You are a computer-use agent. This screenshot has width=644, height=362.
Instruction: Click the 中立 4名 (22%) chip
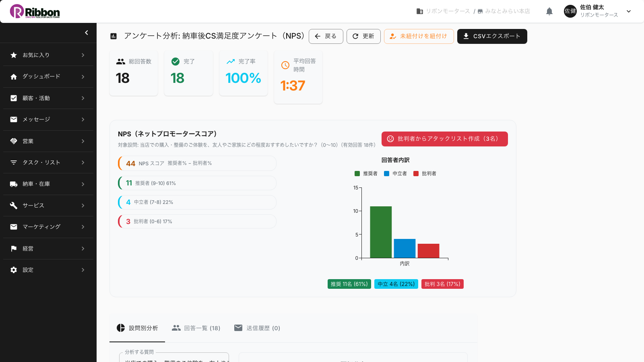[x=396, y=284]
